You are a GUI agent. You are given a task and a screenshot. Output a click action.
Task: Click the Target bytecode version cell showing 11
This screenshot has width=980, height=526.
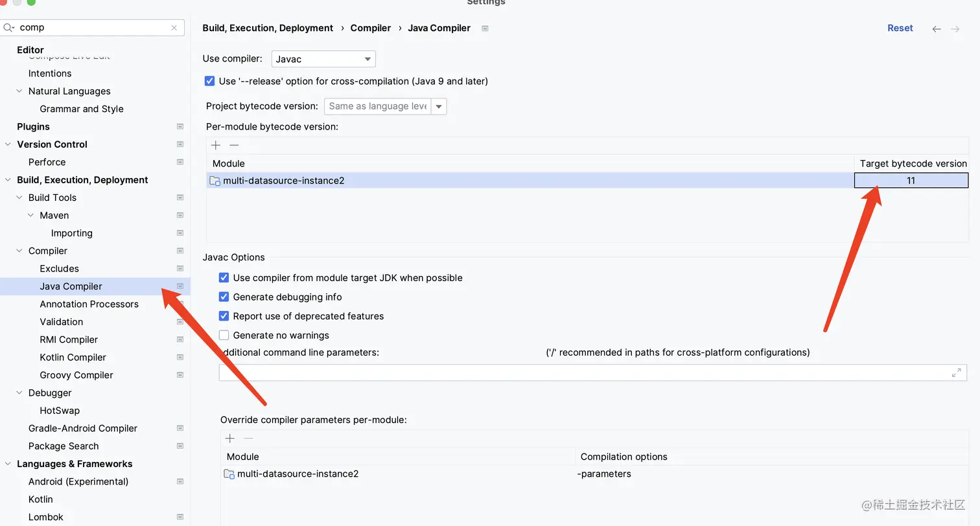point(911,181)
